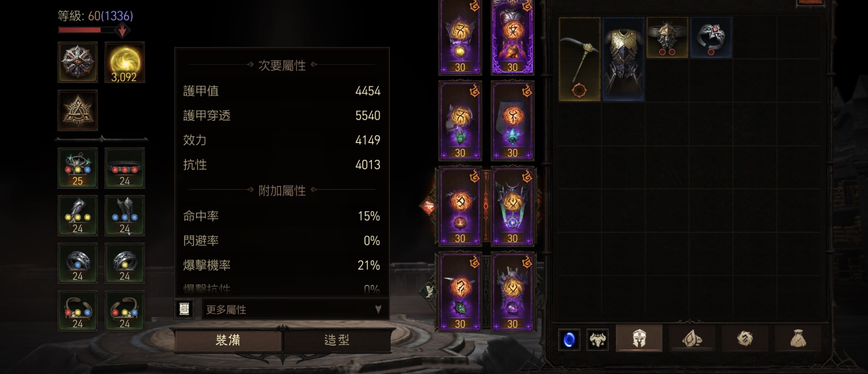The image size is (868, 374).
Task: Open the horned demon skull tab
Action: [597, 339]
